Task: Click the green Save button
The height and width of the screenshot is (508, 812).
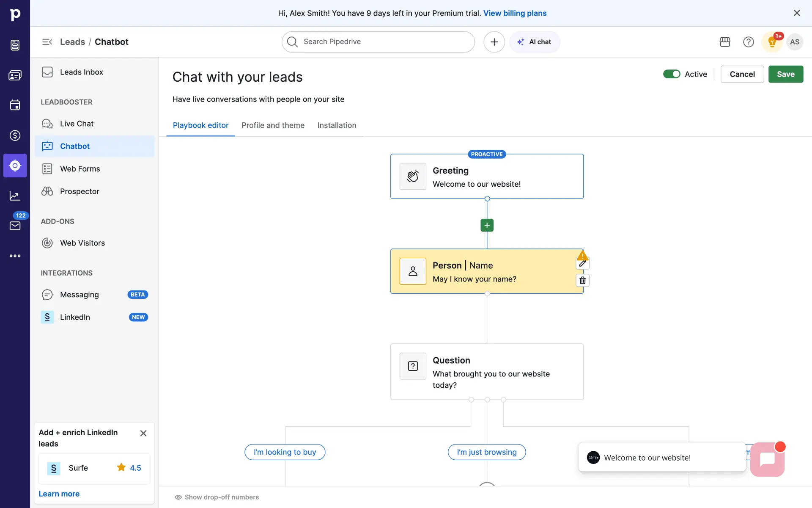Action: point(785,74)
